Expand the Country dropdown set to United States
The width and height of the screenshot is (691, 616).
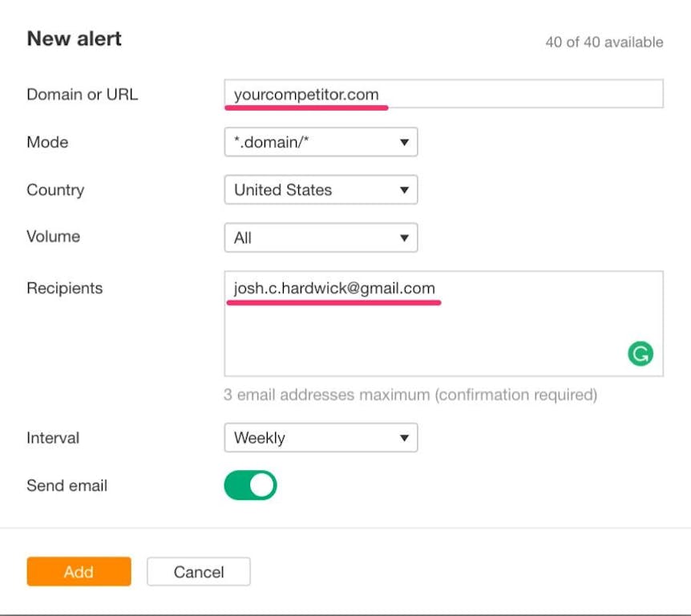(x=321, y=190)
